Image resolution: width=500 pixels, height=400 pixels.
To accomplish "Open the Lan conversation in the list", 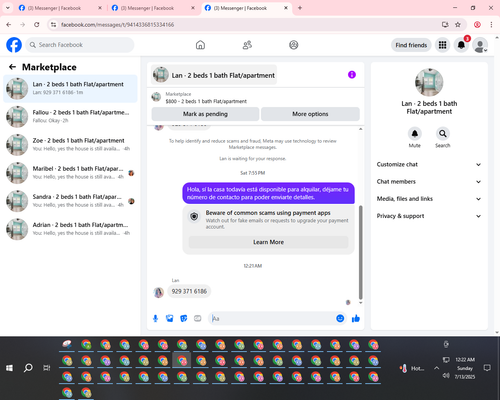I will [x=70, y=89].
